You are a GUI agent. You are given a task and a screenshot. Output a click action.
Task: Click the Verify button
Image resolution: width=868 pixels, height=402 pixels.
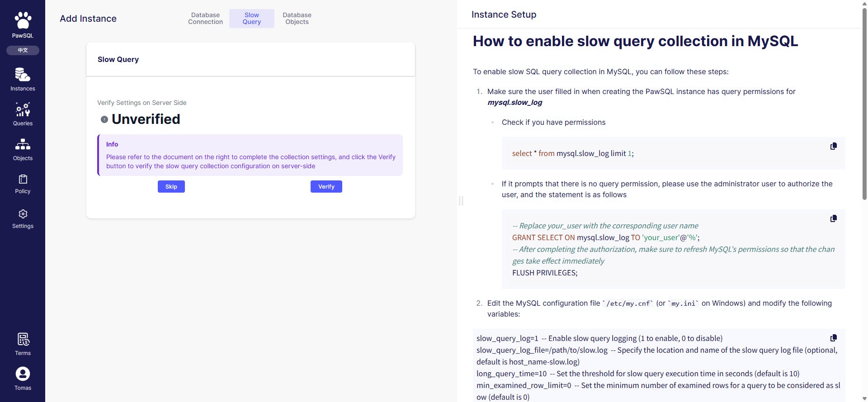(326, 186)
